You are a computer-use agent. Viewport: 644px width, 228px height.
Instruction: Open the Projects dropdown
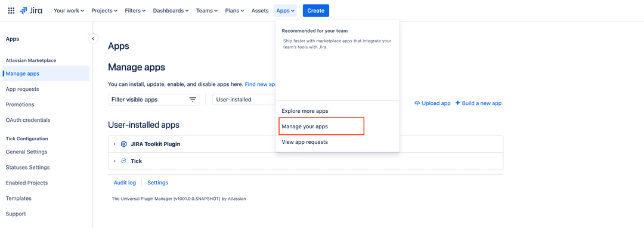pyautogui.click(x=104, y=11)
